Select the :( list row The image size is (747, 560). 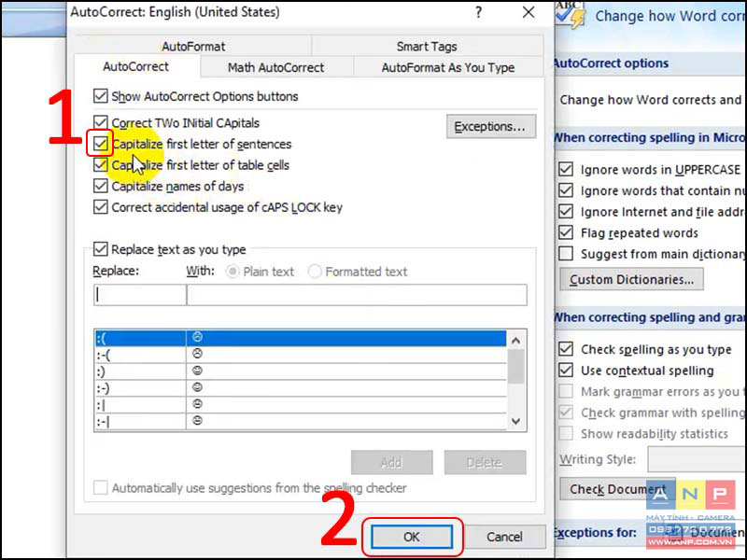tap(300, 338)
